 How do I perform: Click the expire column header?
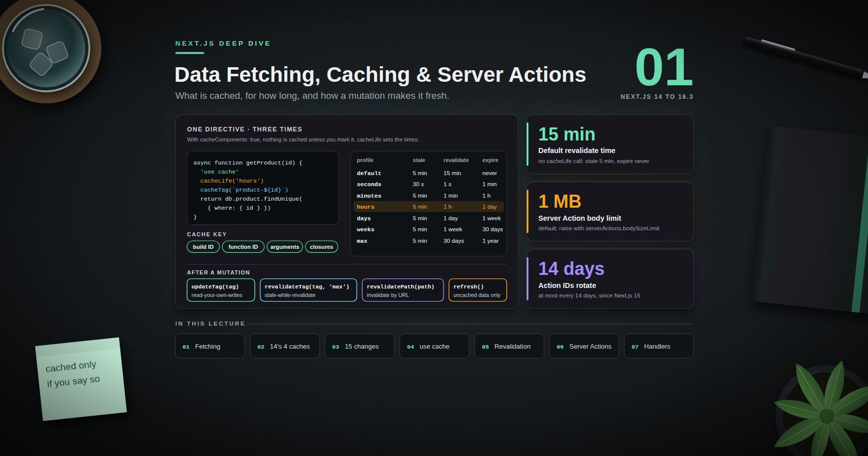pos(490,160)
